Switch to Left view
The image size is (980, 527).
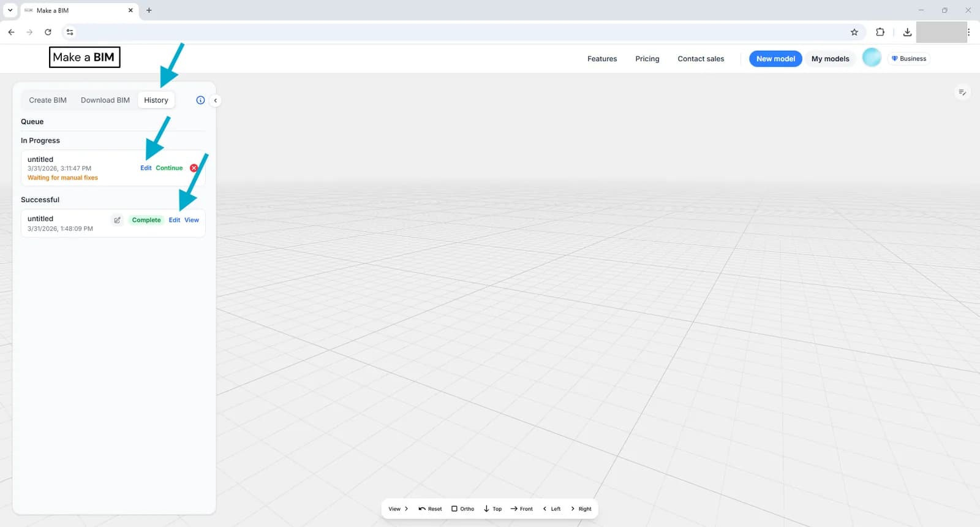[x=551, y=509]
